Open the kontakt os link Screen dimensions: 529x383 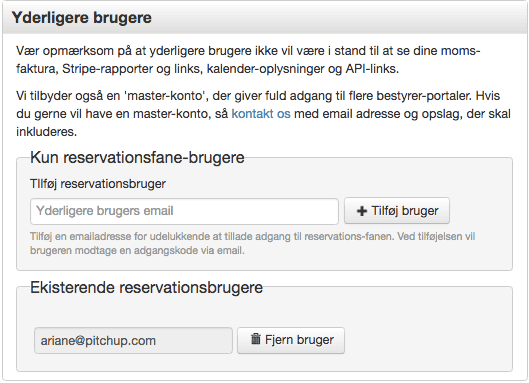261,114
